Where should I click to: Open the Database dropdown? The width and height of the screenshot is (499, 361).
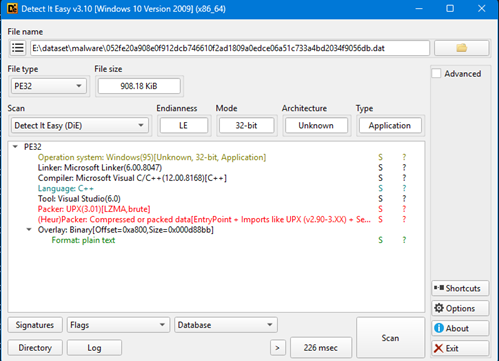pyautogui.click(x=226, y=325)
